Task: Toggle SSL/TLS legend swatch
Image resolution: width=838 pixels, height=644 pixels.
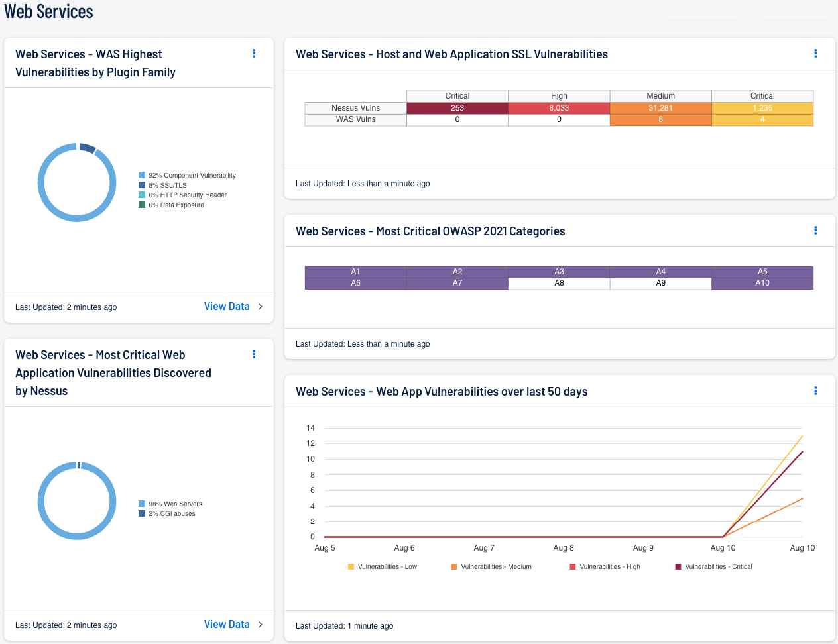Action: pos(142,186)
